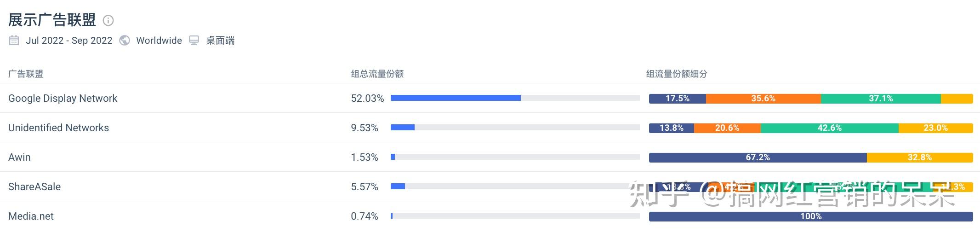Sort by the 广告联盟 column header
This screenshot has height=233, width=980.
pyautogui.click(x=26, y=74)
